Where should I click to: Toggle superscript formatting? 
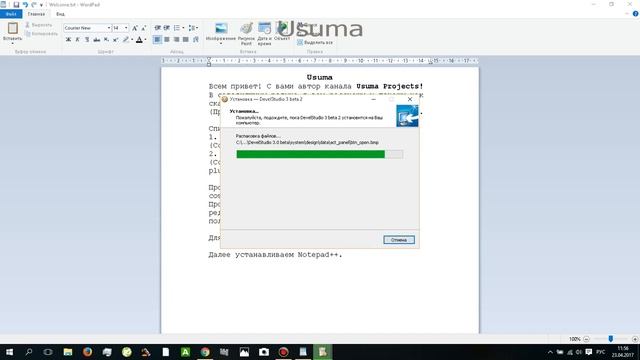(116, 40)
